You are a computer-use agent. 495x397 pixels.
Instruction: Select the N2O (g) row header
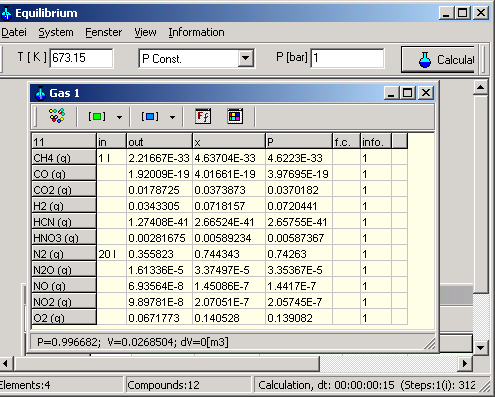click(x=64, y=269)
